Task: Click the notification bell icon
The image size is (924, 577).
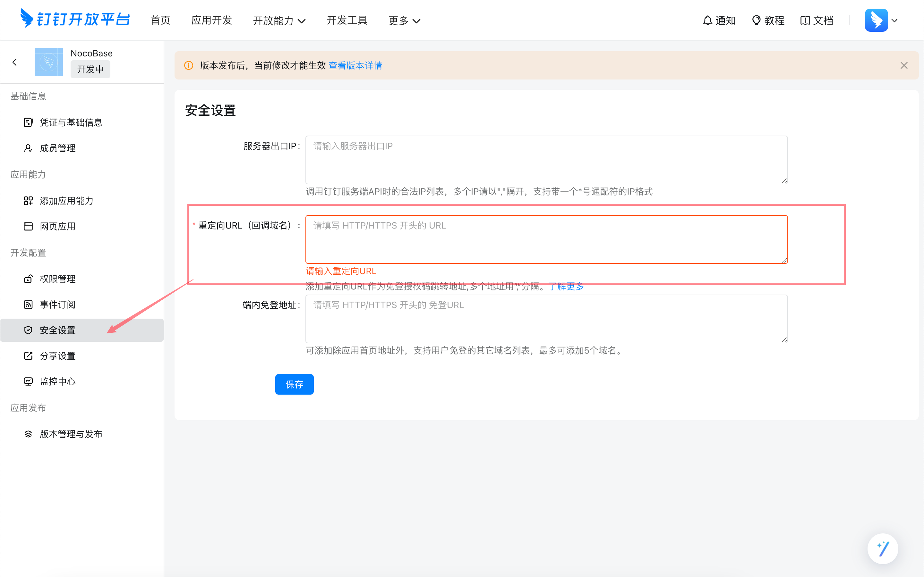Action: 707,20
